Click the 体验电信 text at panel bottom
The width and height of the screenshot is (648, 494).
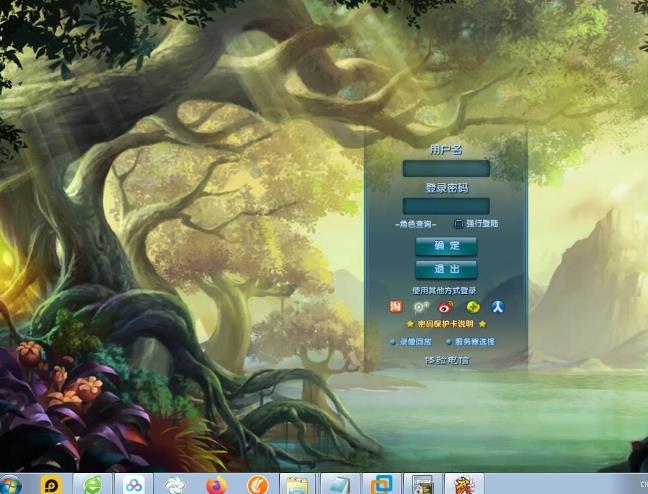click(x=446, y=360)
